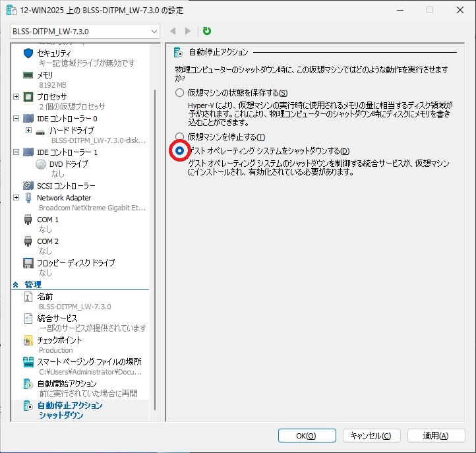
Task: Open セキュリティ settings item
Action: (54, 53)
